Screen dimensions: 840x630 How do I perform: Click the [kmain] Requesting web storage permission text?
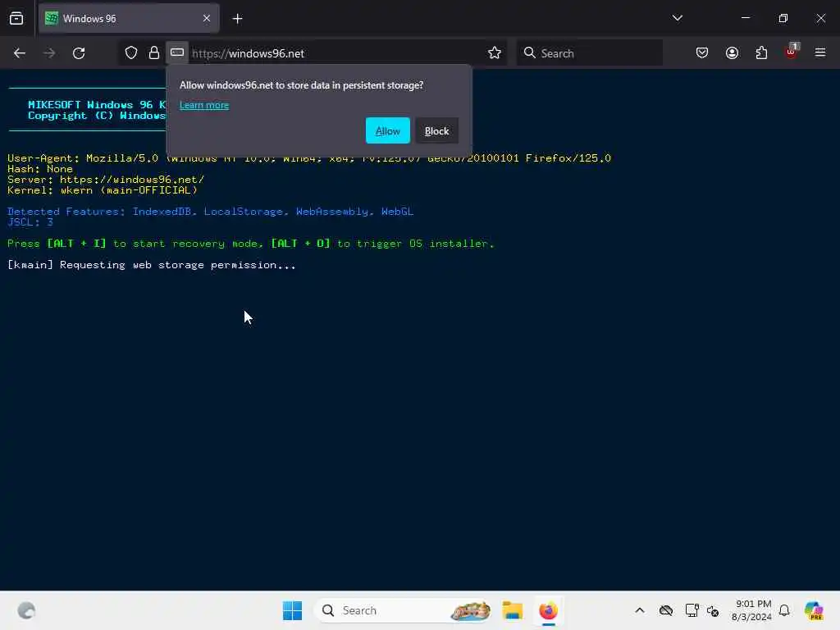tap(151, 265)
